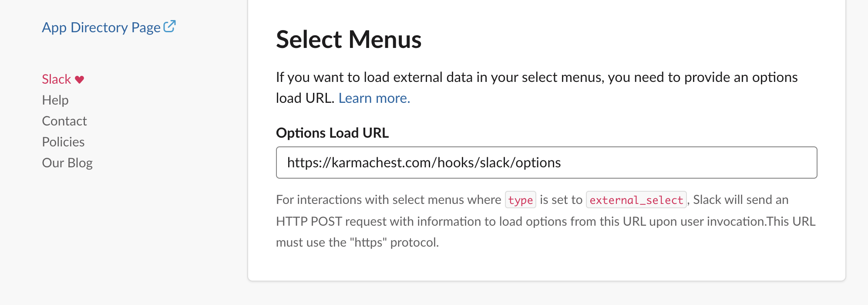
Task: Click the 'HTTP POST request' helper text line
Action: point(546,221)
